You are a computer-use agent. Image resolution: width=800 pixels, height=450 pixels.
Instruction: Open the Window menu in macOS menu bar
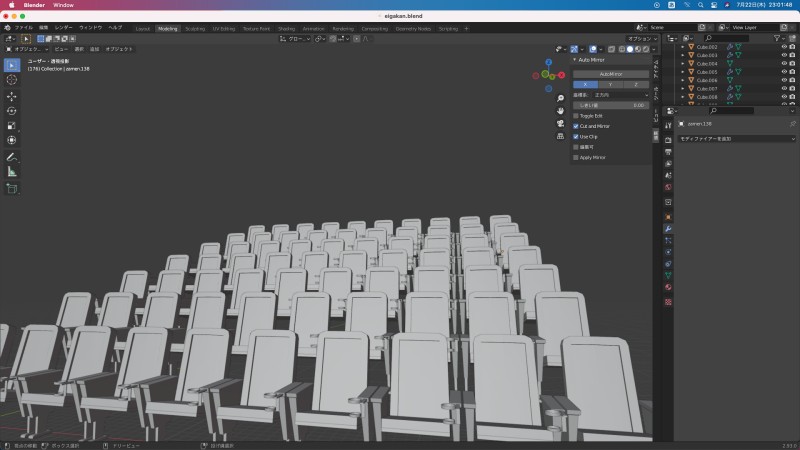pos(63,5)
